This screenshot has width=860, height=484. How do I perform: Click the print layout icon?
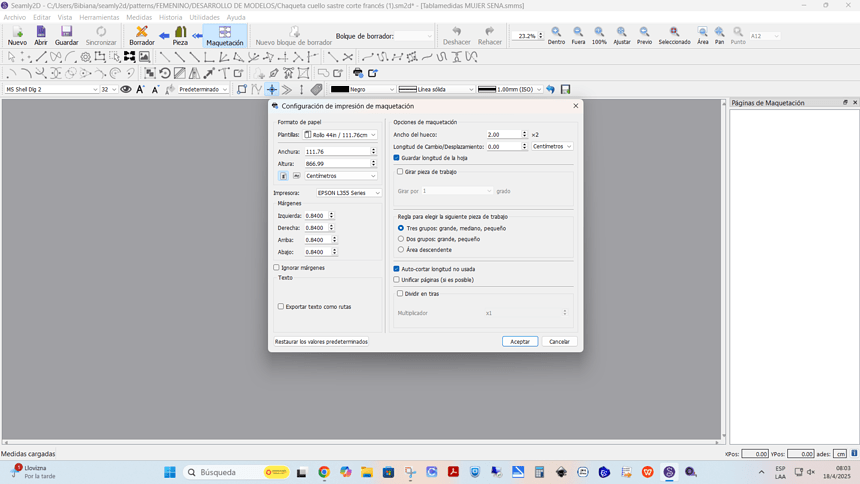[x=358, y=73]
